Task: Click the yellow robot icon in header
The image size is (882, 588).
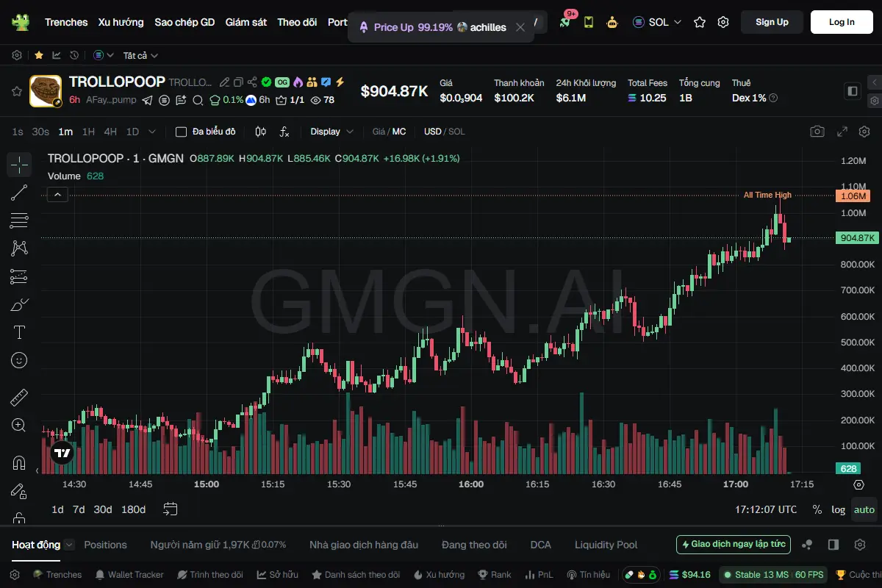Action: 612,22
